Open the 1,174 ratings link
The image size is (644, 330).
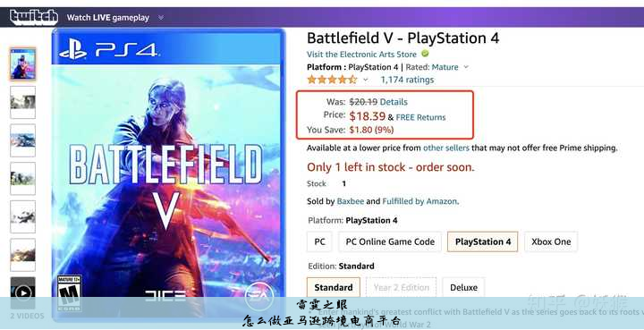coord(407,80)
